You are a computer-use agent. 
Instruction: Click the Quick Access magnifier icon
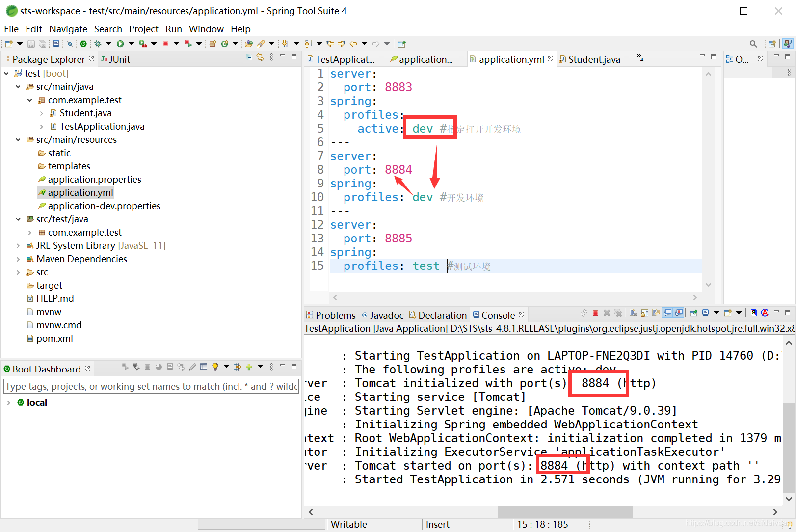(x=753, y=44)
